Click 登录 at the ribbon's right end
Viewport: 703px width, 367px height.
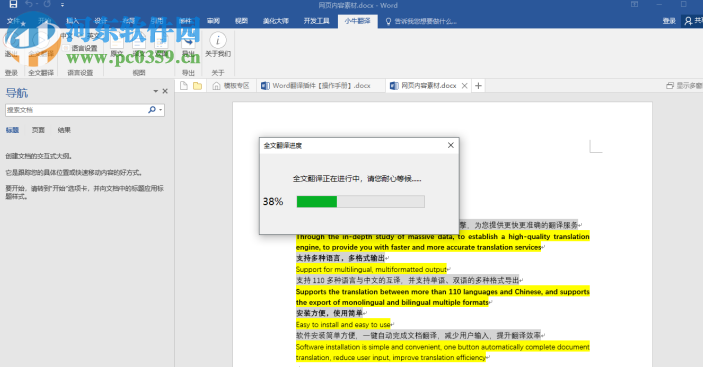[x=669, y=21]
